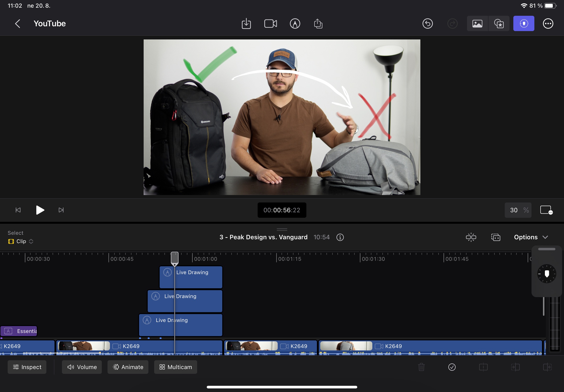Tap the share export icon
The height and width of the screenshot is (392, 564).
point(318,24)
